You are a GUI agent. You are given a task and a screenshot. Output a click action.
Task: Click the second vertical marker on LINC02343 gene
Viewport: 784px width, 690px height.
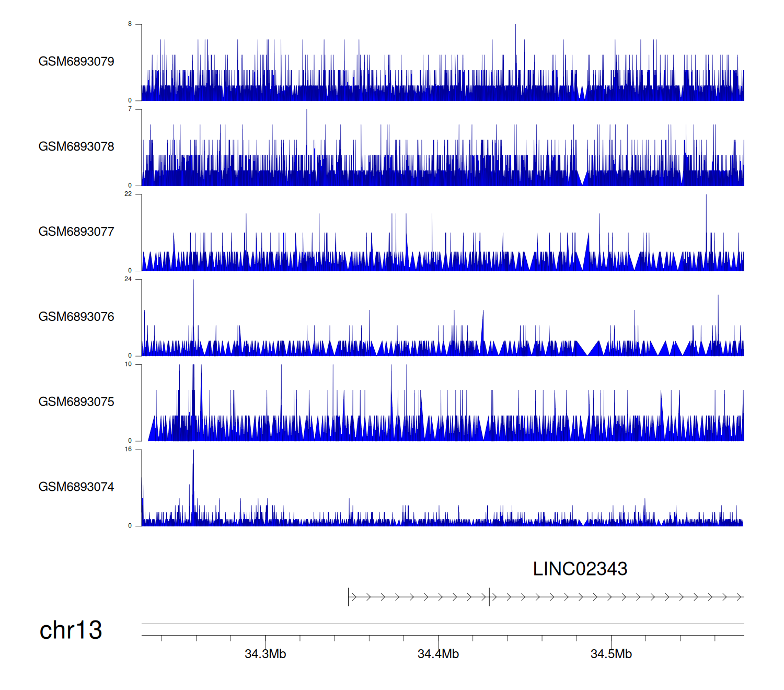489,597
